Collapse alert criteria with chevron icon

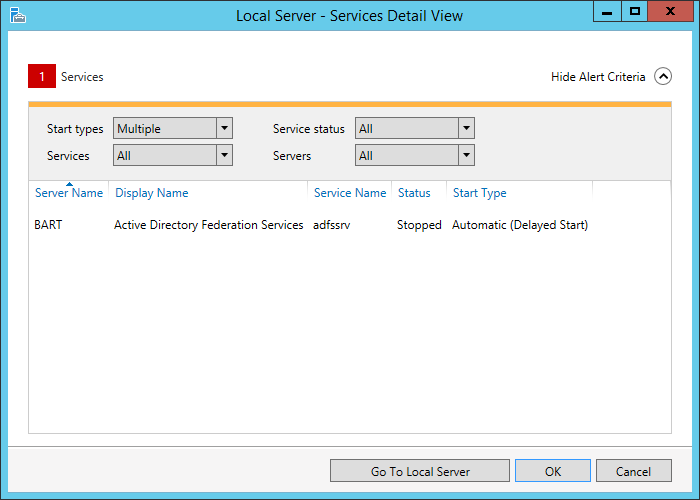click(x=663, y=76)
